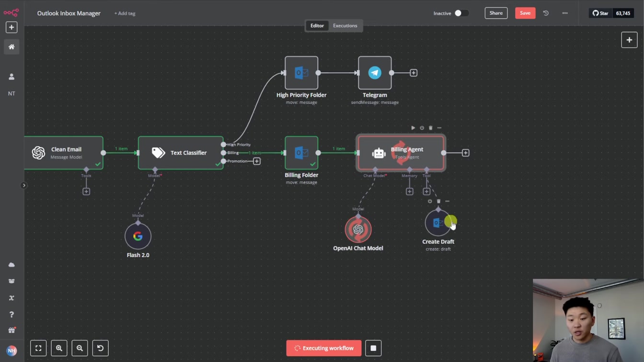Click the '1 item' label before Billing Agent
Viewport: 644px width, 362px height.
coord(339,149)
